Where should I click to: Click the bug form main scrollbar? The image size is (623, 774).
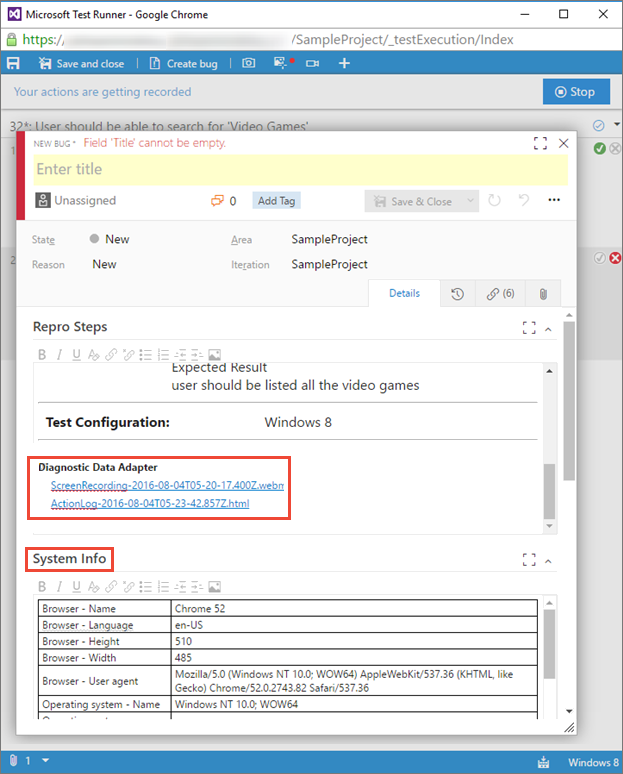(x=569, y=401)
